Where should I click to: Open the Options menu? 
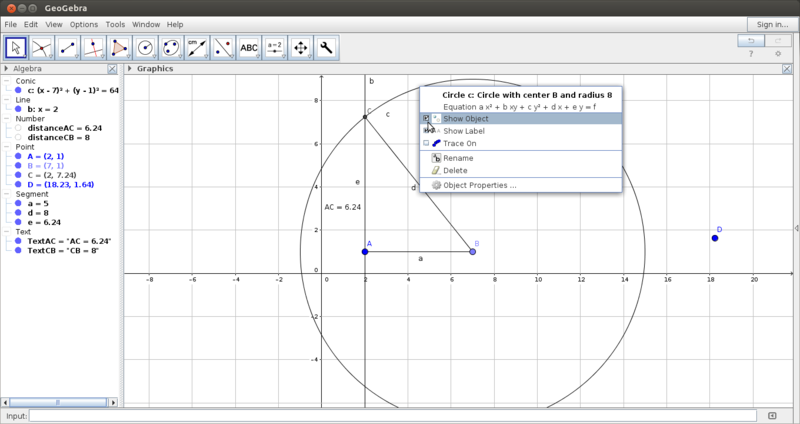(84, 24)
